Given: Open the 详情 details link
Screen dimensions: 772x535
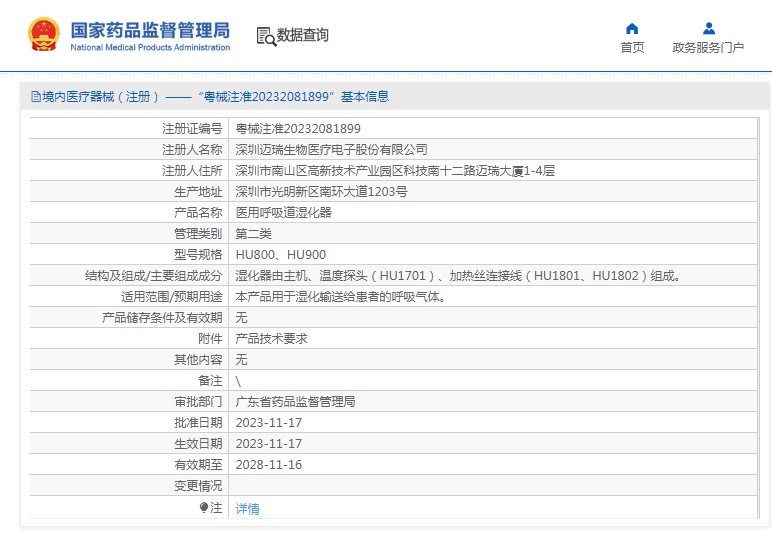Looking at the screenshot, I should pos(247,508).
